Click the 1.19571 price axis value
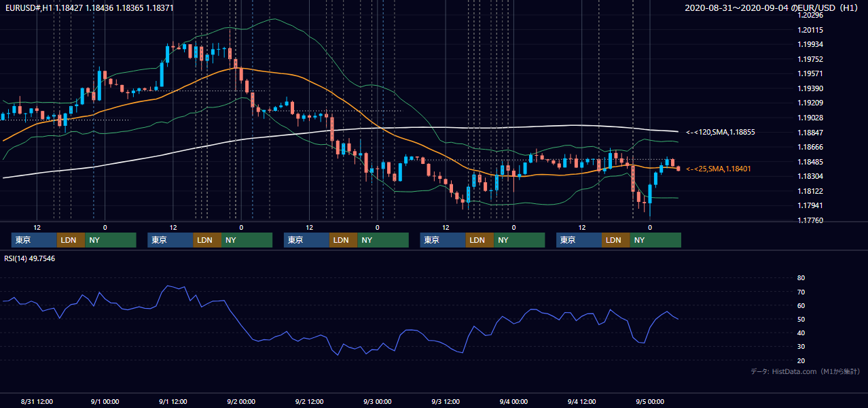Viewport: 868px width, 408px height. click(x=810, y=73)
